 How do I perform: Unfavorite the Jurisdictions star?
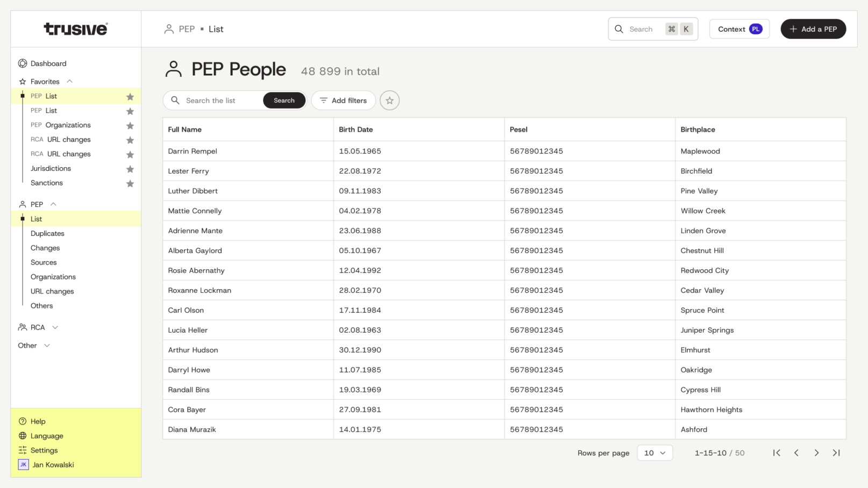(x=130, y=169)
